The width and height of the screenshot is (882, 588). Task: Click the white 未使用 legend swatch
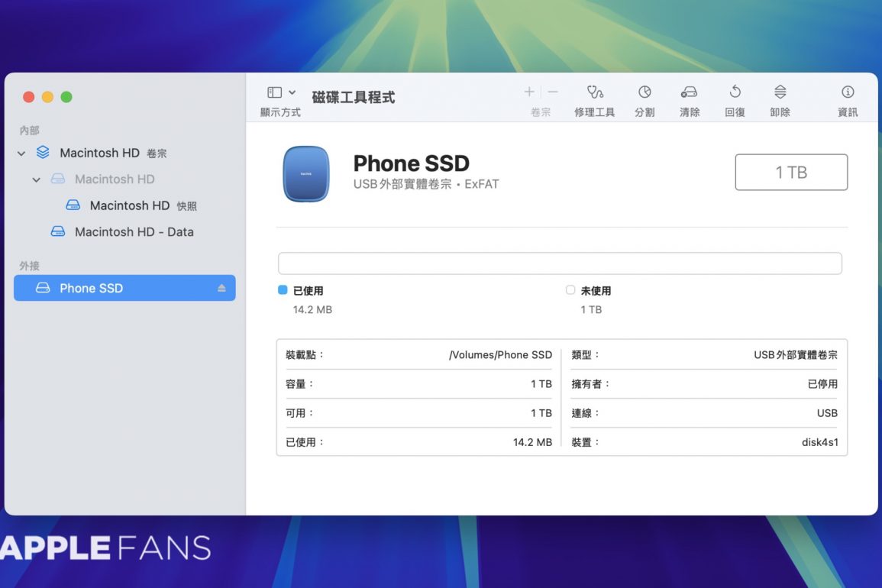(x=570, y=290)
